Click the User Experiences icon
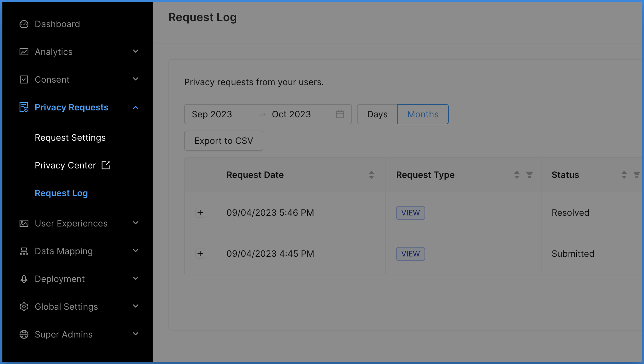The image size is (644, 364). click(24, 223)
